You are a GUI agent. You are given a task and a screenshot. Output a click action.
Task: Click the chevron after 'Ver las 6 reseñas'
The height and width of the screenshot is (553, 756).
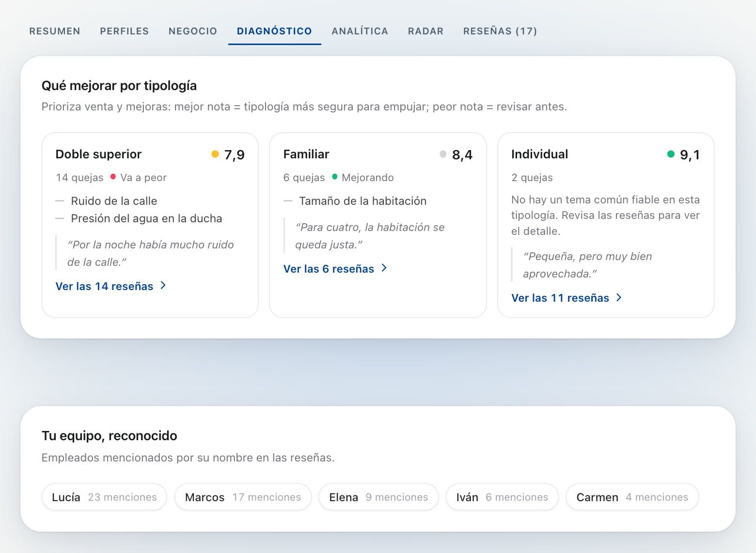click(x=384, y=268)
